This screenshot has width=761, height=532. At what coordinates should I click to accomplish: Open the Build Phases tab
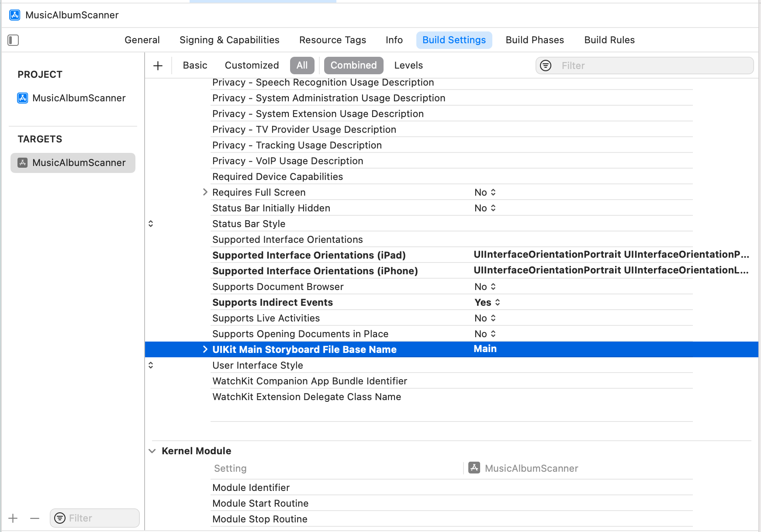point(535,40)
